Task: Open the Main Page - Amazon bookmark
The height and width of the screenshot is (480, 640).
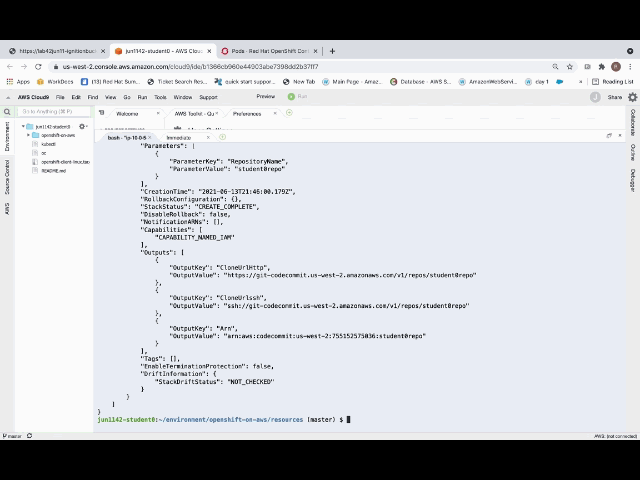Action: pyautogui.click(x=352, y=82)
